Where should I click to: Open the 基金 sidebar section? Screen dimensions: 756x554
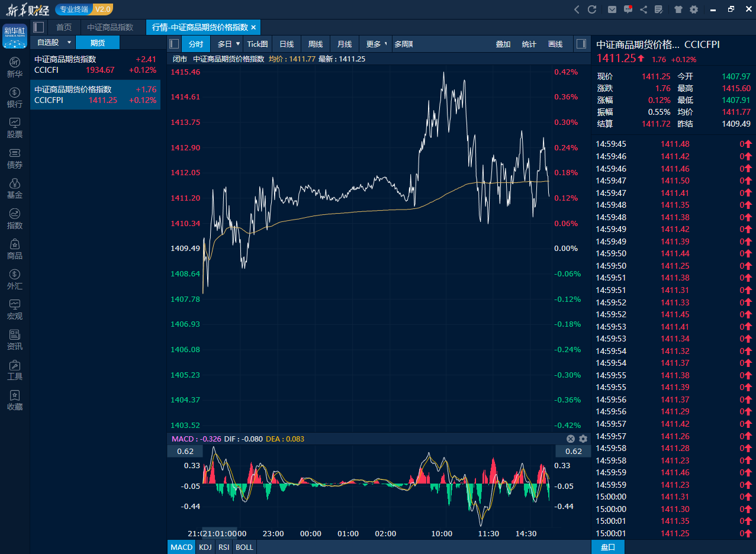coord(15,189)
